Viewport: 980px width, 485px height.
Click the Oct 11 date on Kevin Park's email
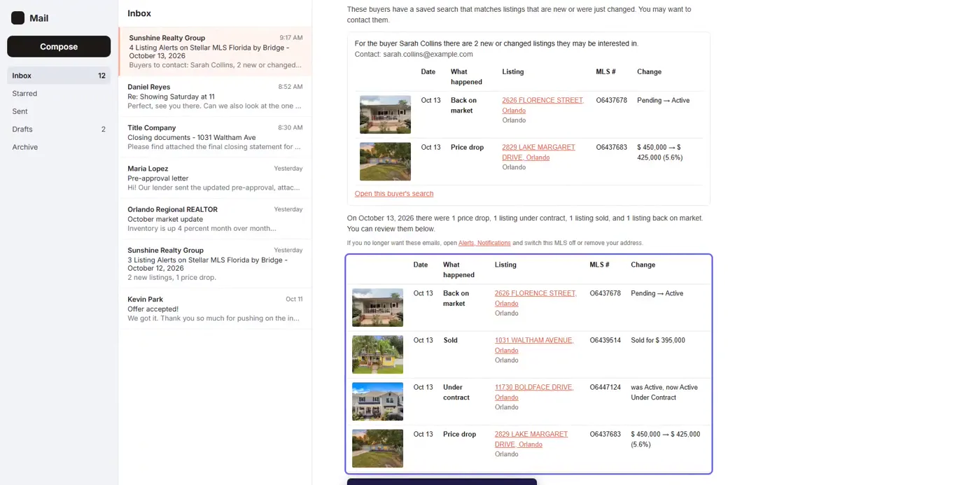coord(294,299)
